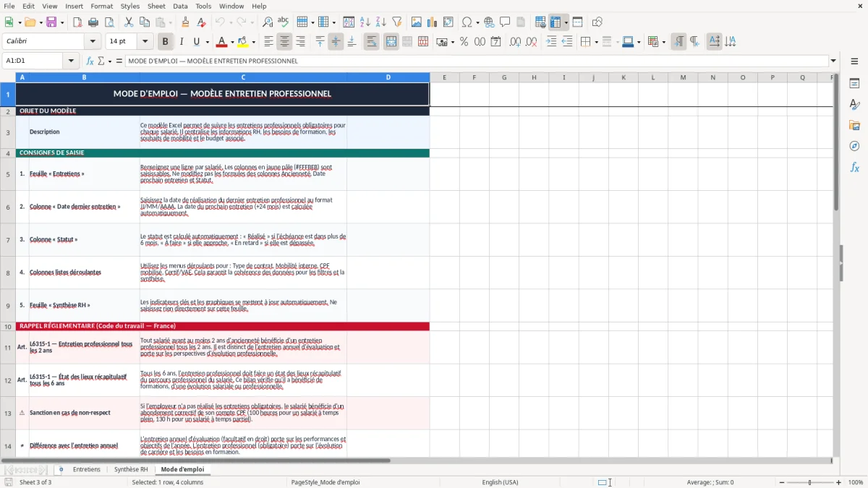Cut the selection with scissors icon
868x488 pixels.
click(x=128, y=22)
